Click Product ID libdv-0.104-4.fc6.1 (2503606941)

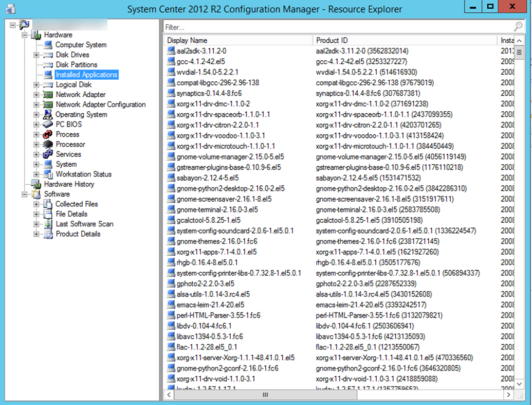click(365, 326)
